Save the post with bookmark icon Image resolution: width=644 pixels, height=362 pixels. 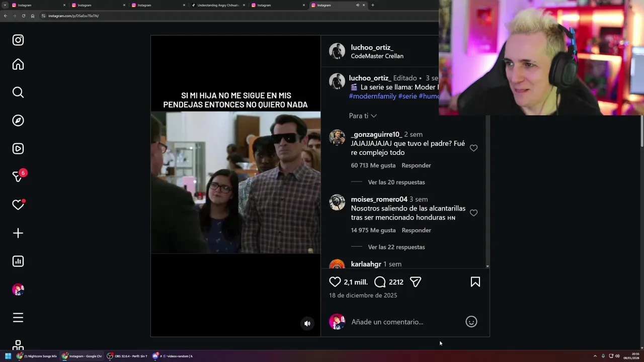coord(475,282)
